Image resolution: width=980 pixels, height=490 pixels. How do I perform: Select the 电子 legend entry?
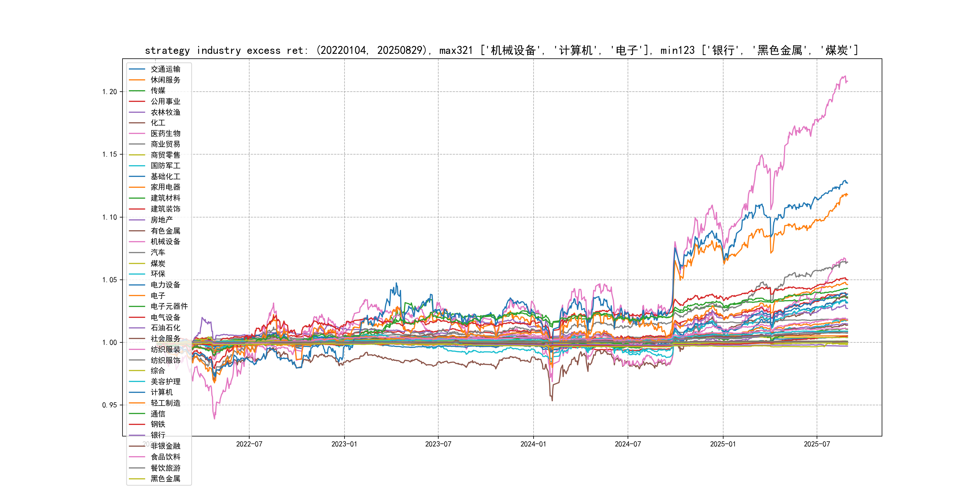(x=158, y=296)
